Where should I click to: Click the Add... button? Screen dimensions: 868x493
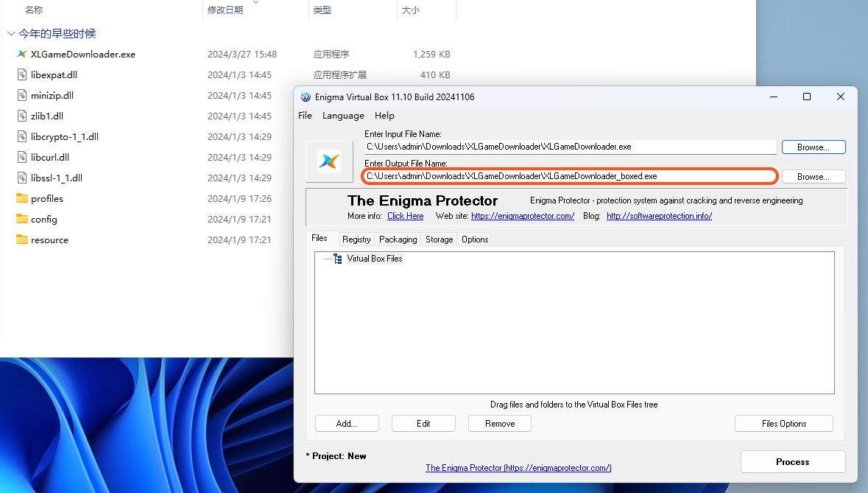pos(347,424)
